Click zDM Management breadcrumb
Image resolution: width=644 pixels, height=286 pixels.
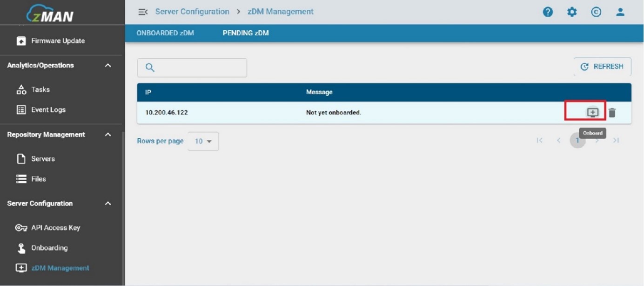pyautogui.click(x=281, y=12)
